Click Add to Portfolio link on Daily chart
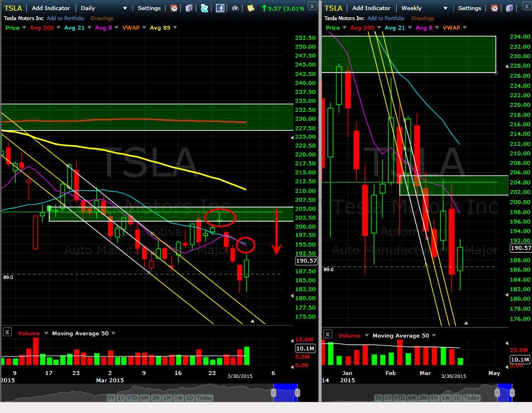 (65, 18)
